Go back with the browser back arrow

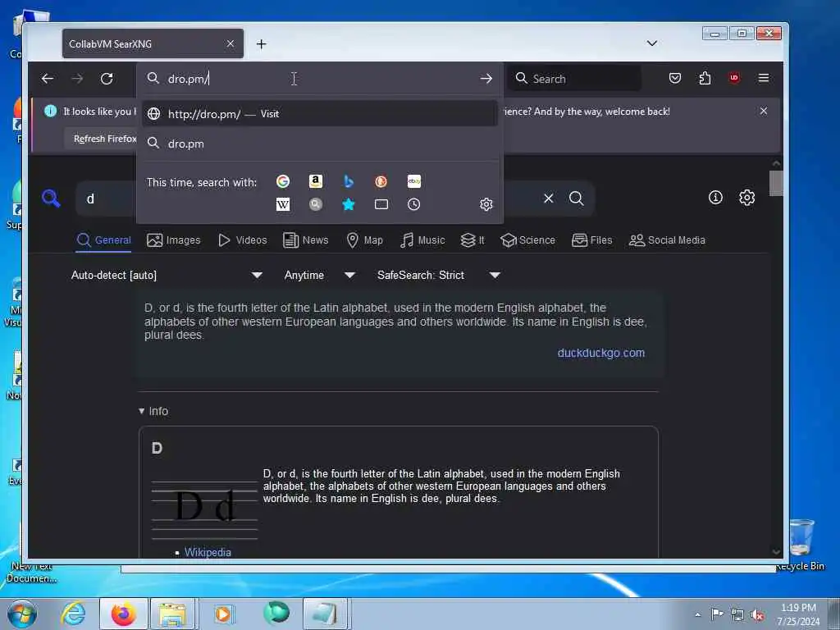pos(47,79)
